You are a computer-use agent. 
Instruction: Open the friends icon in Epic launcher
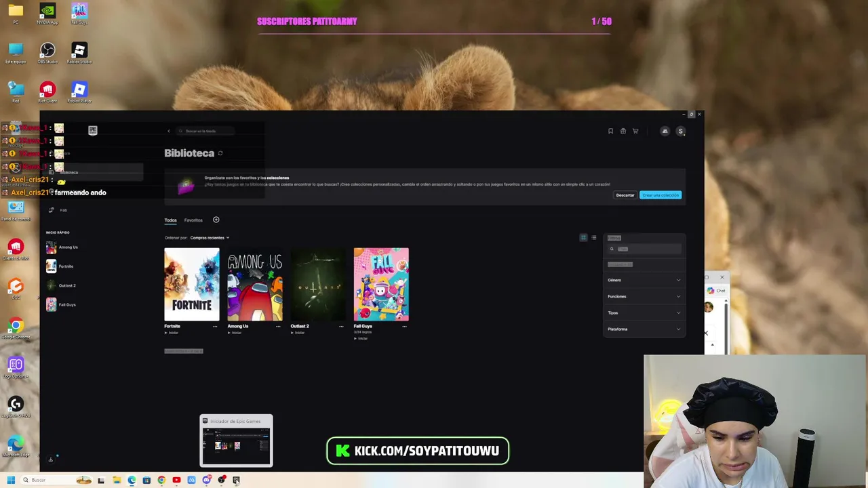[x=665, y=131]
